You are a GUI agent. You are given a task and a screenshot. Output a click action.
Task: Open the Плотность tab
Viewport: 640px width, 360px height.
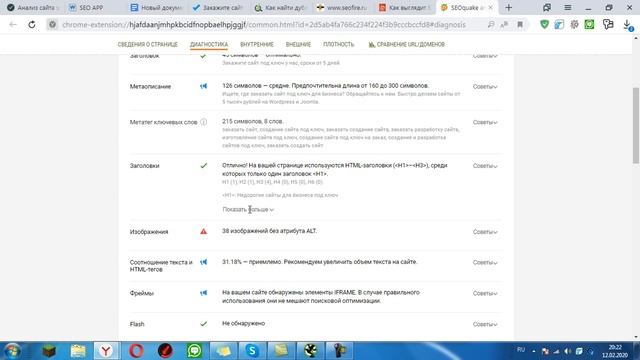[x=339, y=44]
